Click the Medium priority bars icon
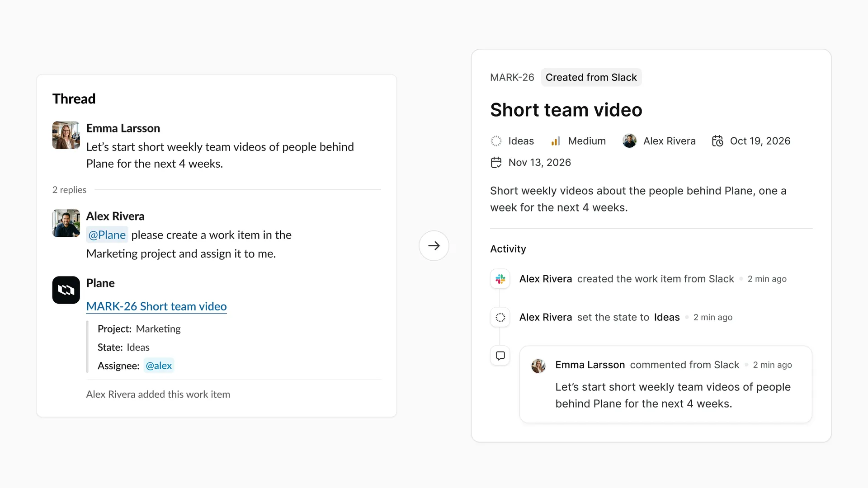This screenshot has width=868, height=488. pos(556,141)
